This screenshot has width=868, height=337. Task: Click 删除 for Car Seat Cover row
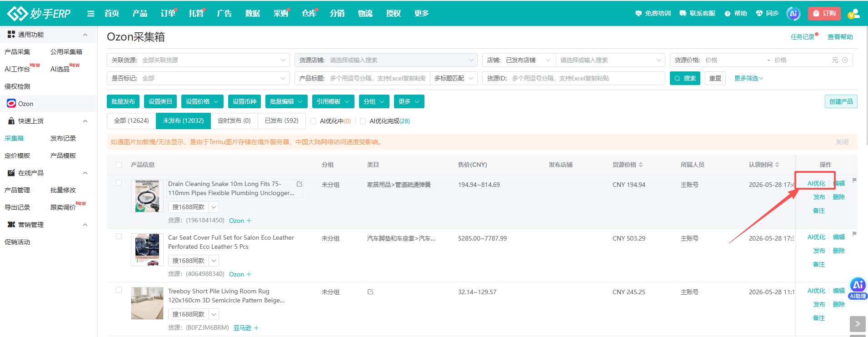click(x=838, y=251)
